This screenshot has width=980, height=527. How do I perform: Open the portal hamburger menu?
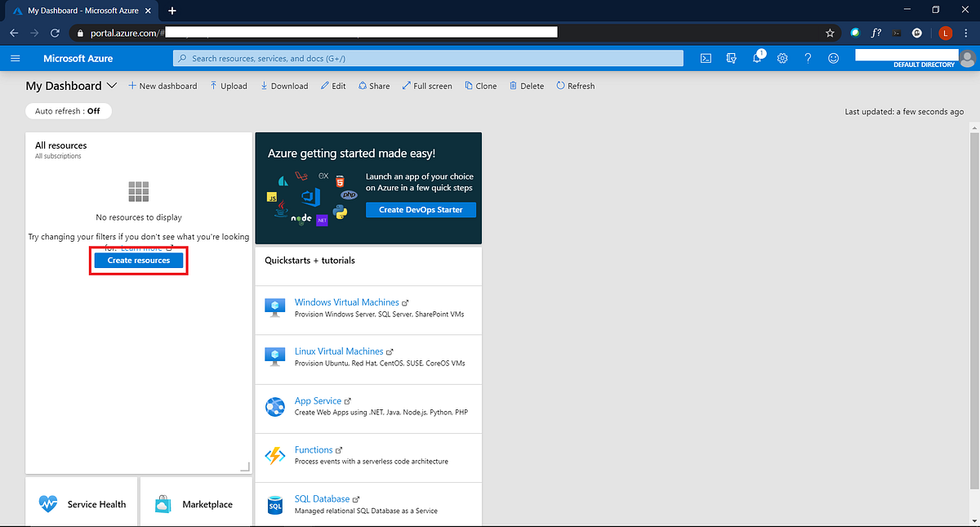15,57
